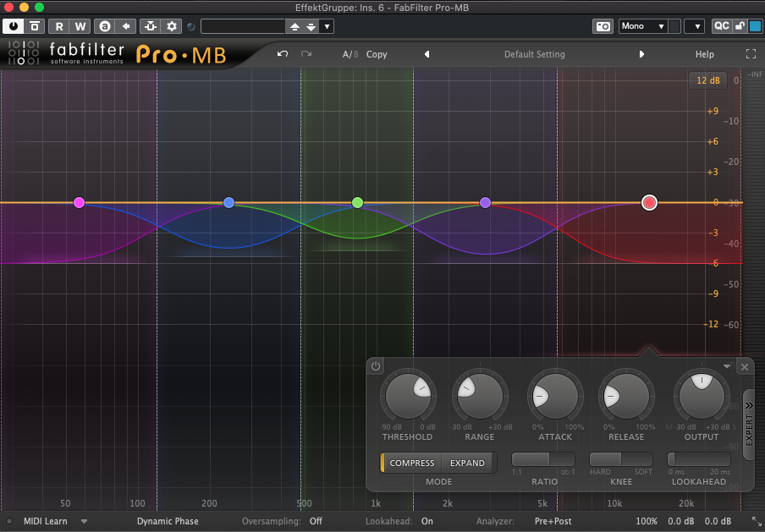Enable Write automation W button
This screenshot has width=765, height=532.
[80, 26]
